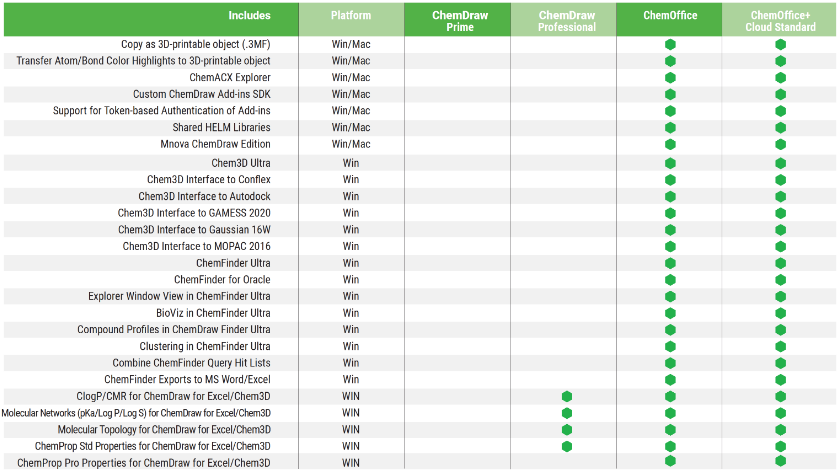
Task: Click ChemOffice hexagon for ChemFinder Exports to MS Word/Excel
Action: pos(670,379)
